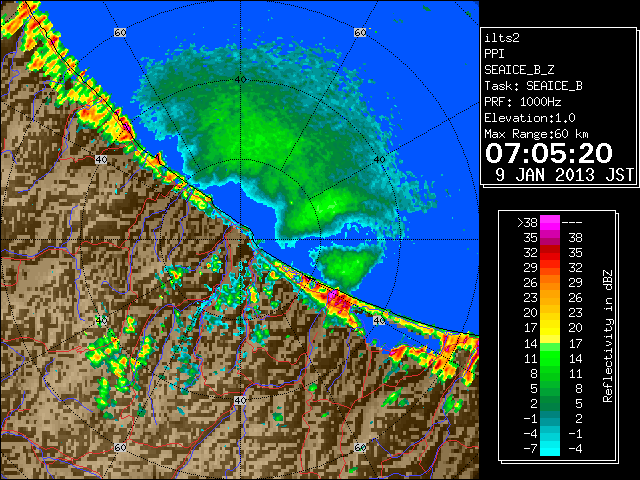Image resolution: width=640 pixels, height=480 pixels.
Task: Select the 'Task: SEAICE_B' line
Action: point(533,86)
